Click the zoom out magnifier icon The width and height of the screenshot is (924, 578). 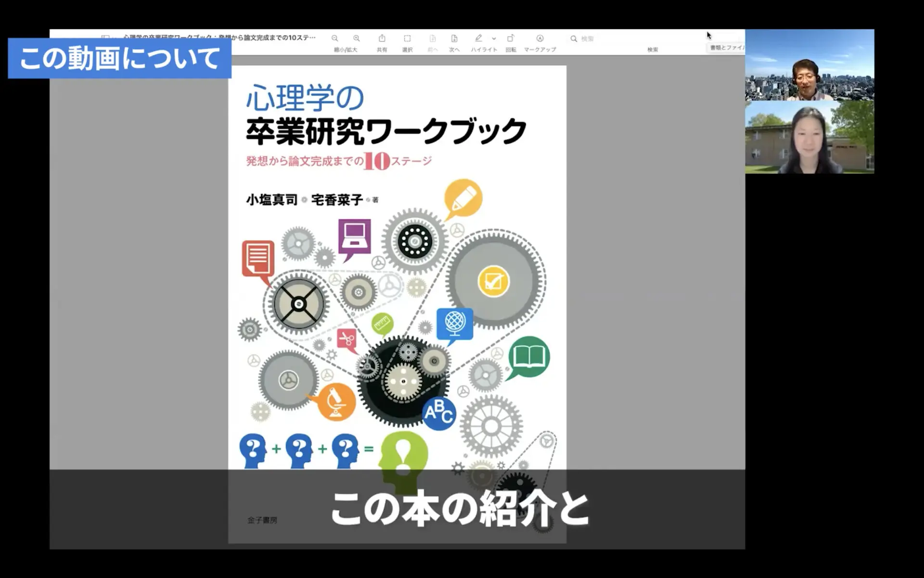(x=334, y=39)
